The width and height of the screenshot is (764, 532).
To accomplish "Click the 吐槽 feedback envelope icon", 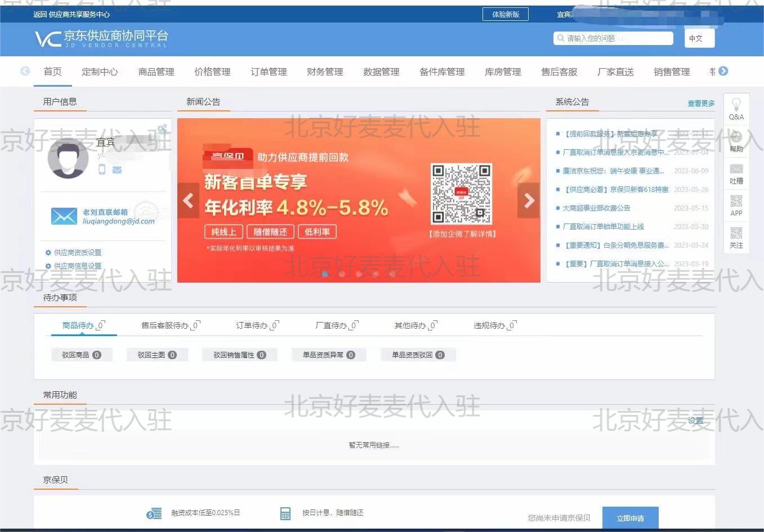I will (736, 169).
